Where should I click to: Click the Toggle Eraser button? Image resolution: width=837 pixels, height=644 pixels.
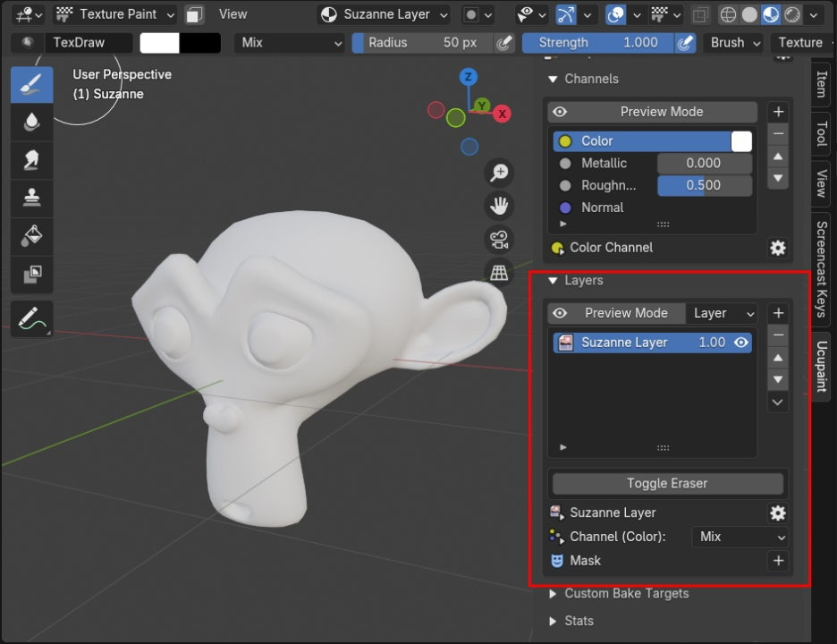pyautogui.click(x=667, y=483)
